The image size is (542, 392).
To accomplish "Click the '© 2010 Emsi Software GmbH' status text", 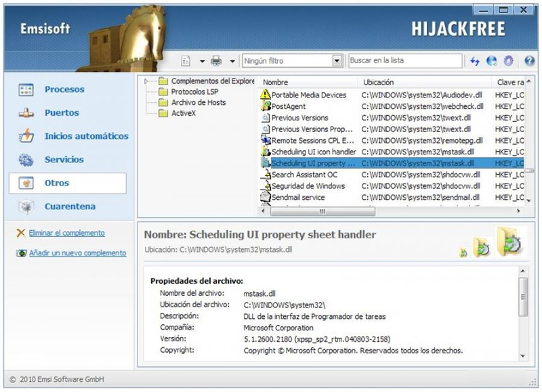I will tap(57, 380).
